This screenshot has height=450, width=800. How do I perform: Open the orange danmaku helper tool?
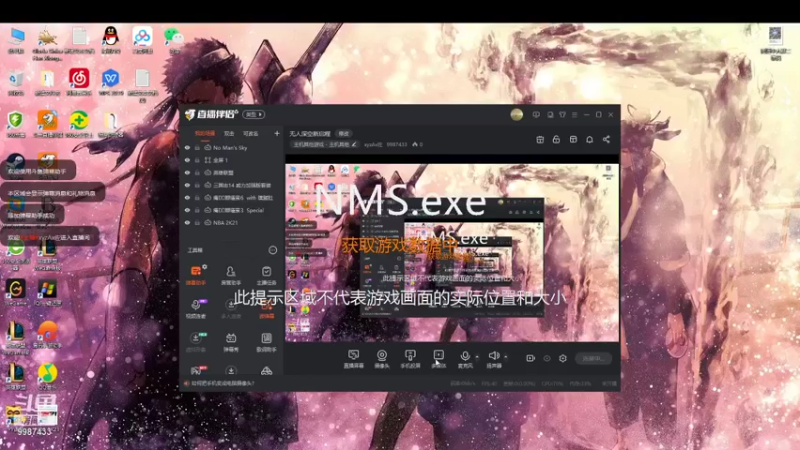coord(195,275)
